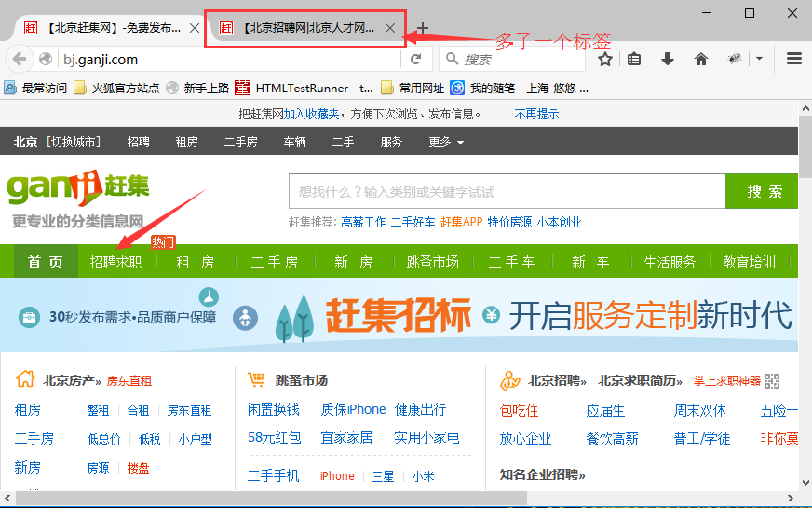Open 车辆 in dark top nav
Image resolution: width=812 pixels, height=508 pixels.
pos(294,142)
